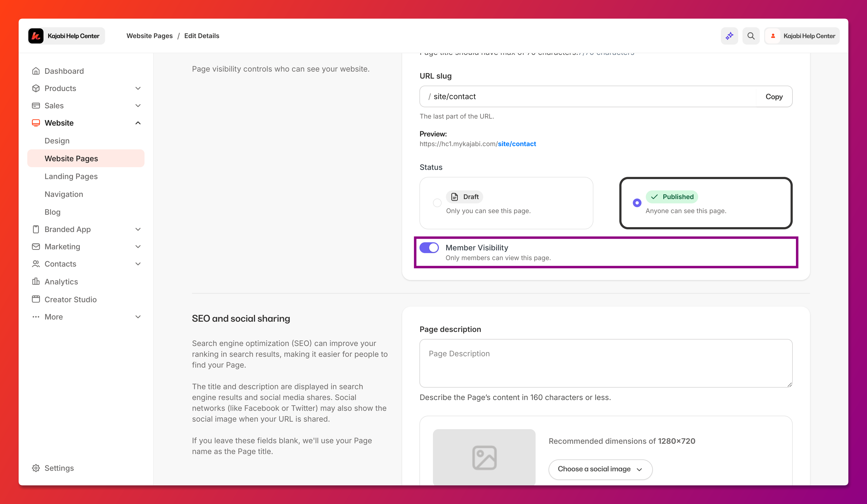867x504 pixels.
Task: Click the Draft status card
Action: coord(506,203)
